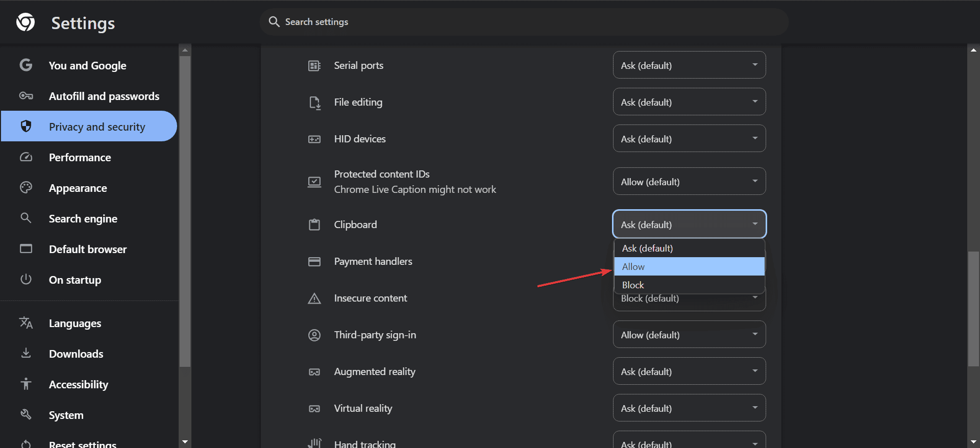Open the Third-party sign-in dropdown
Viewport: 980px width, 448px height.
point(689,334)
